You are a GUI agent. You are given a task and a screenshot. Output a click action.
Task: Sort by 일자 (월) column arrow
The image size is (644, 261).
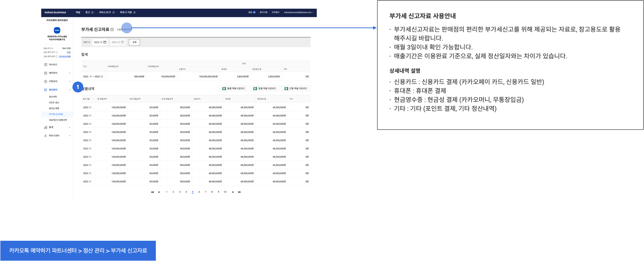point(93,99)
